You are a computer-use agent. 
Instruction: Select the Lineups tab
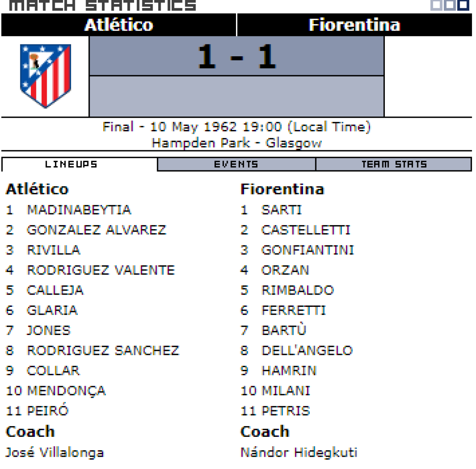71,164
